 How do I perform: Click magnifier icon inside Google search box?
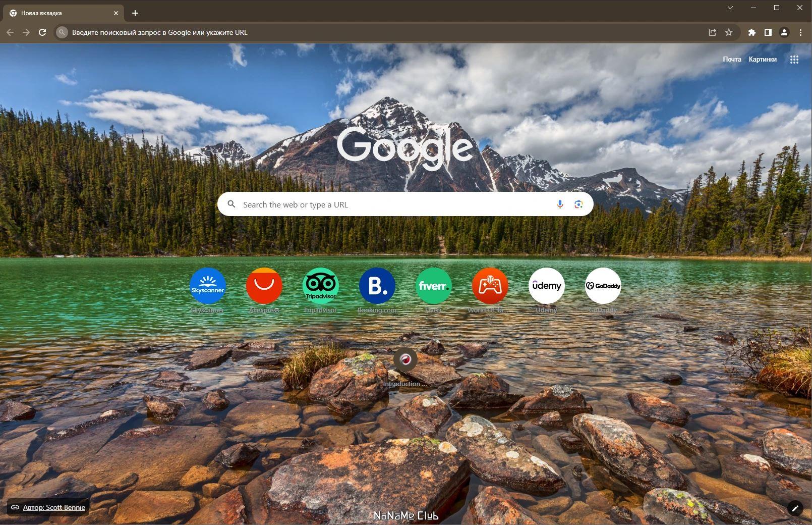tap(231, 204)
